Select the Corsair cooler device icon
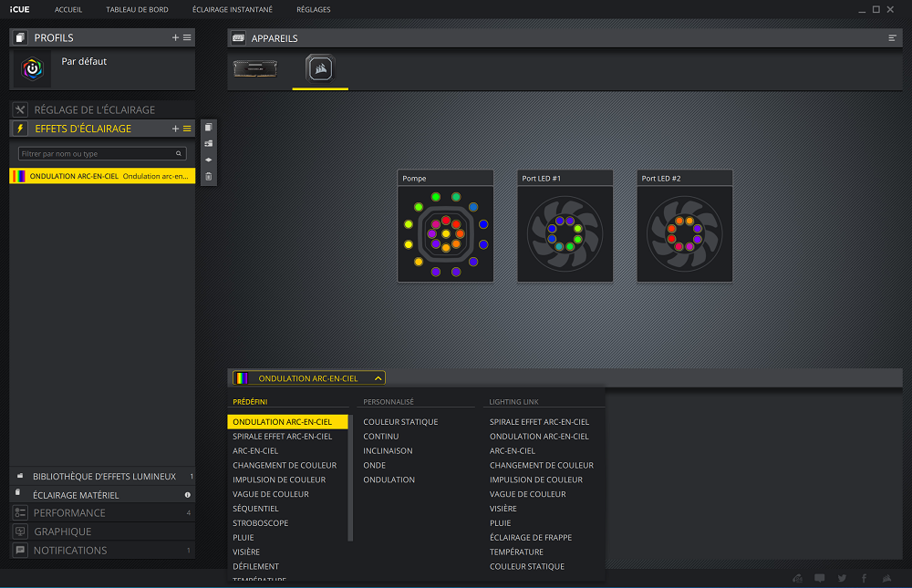Image resolution: width=912 pixels, height=588 pixels. click(320, 69)
